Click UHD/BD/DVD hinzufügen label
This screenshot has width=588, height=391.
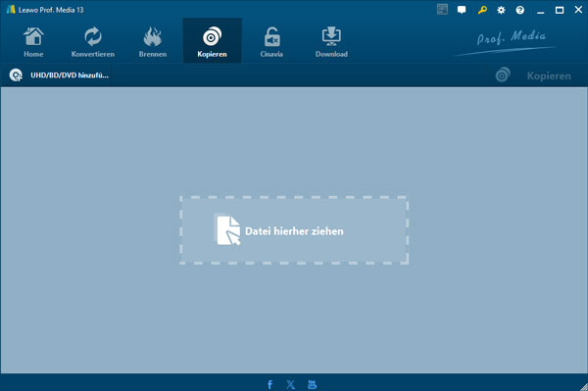(x=70, y=75)
